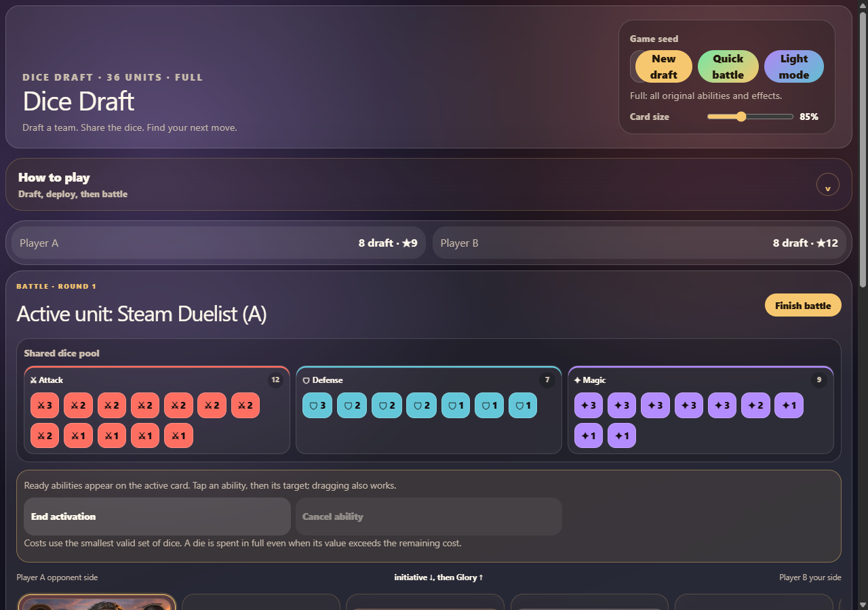Click the Attack pool count badge 12
Viewport: 868px width, 610px height.
pyautogui.click(x=275, y=380)
